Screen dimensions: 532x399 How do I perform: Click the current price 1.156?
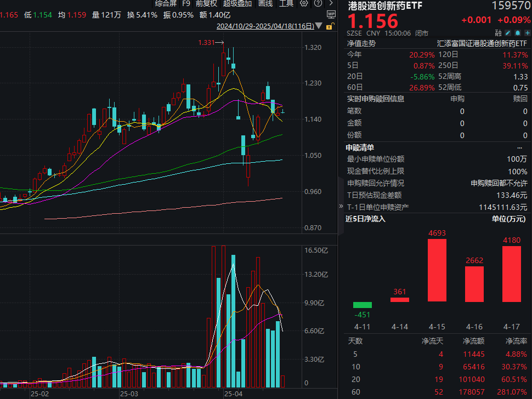coord(372,21)
